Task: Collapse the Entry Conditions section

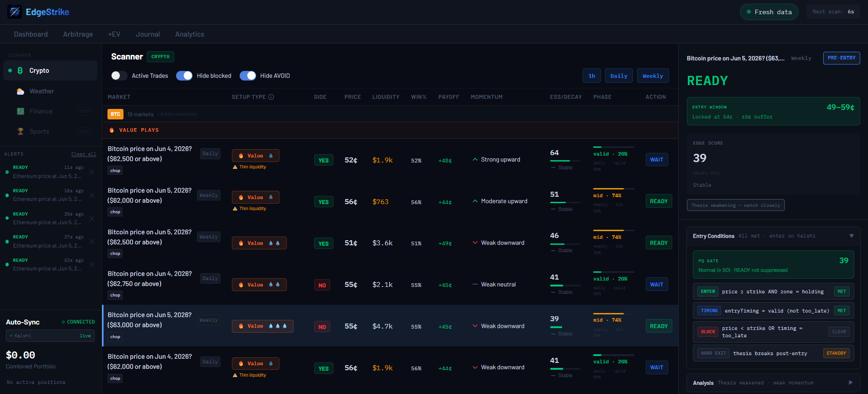Action: point(852,236)
